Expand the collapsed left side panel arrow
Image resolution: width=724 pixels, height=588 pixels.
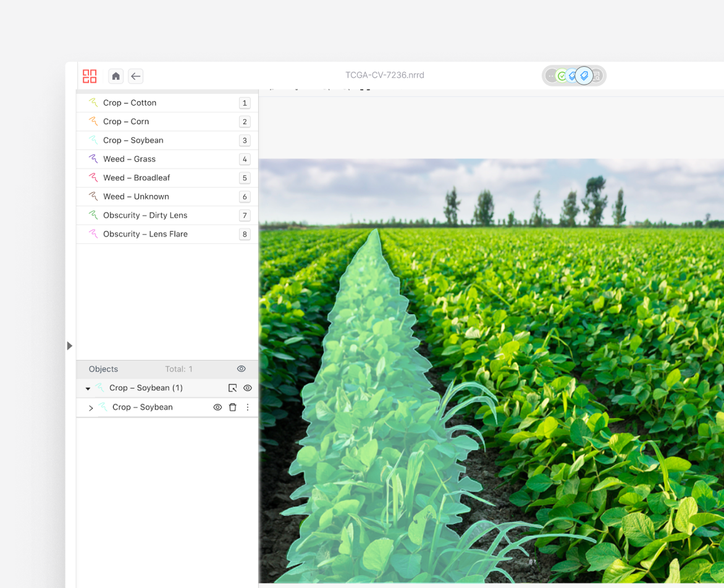(70, 346)
